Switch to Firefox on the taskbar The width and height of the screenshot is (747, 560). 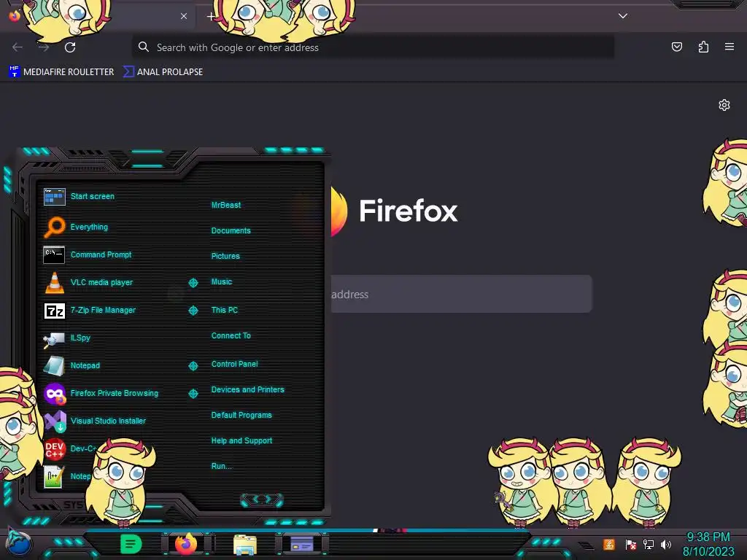tap(186, 544)
